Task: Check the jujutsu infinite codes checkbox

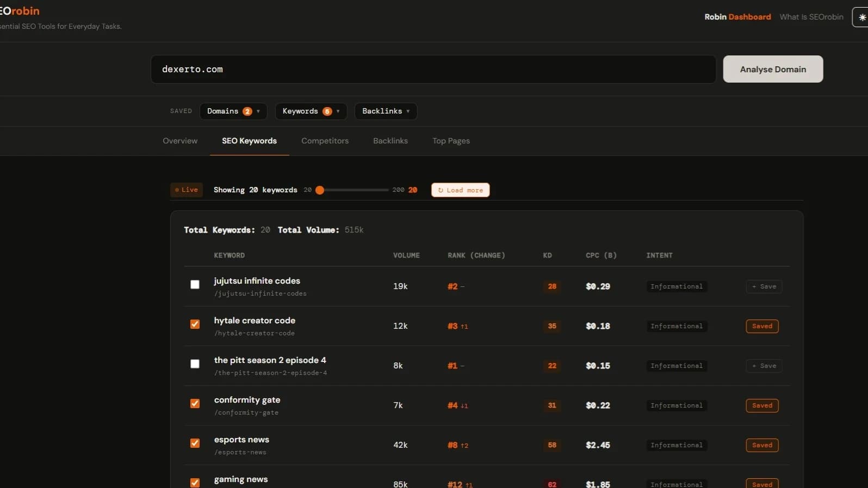Action: click(x=195, y=284)
